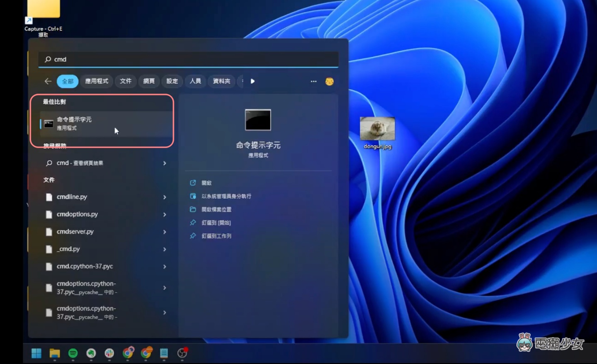
Task: Open Evernote from the taskbar
Action: pos(91,353)
